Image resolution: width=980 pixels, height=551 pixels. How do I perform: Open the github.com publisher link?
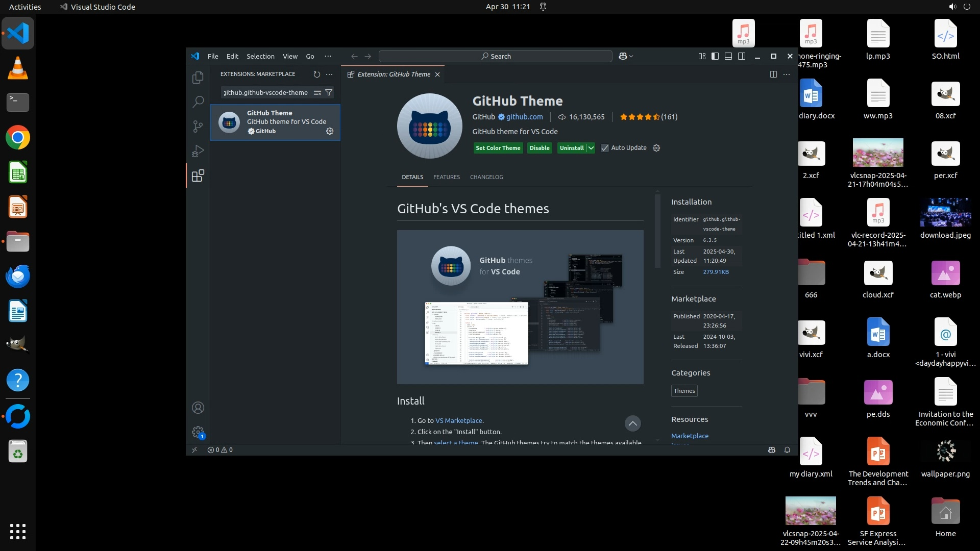click(x=524, y=117)
